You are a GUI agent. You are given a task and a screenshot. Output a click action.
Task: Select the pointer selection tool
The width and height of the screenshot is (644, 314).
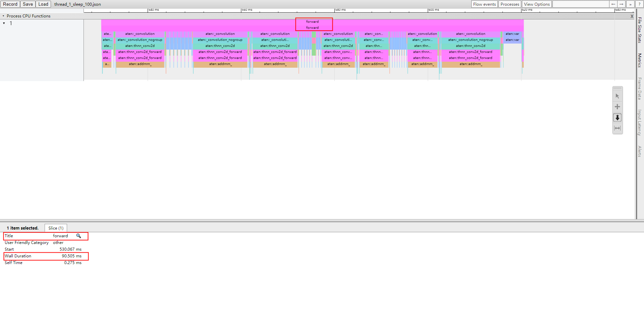[617, 96]
